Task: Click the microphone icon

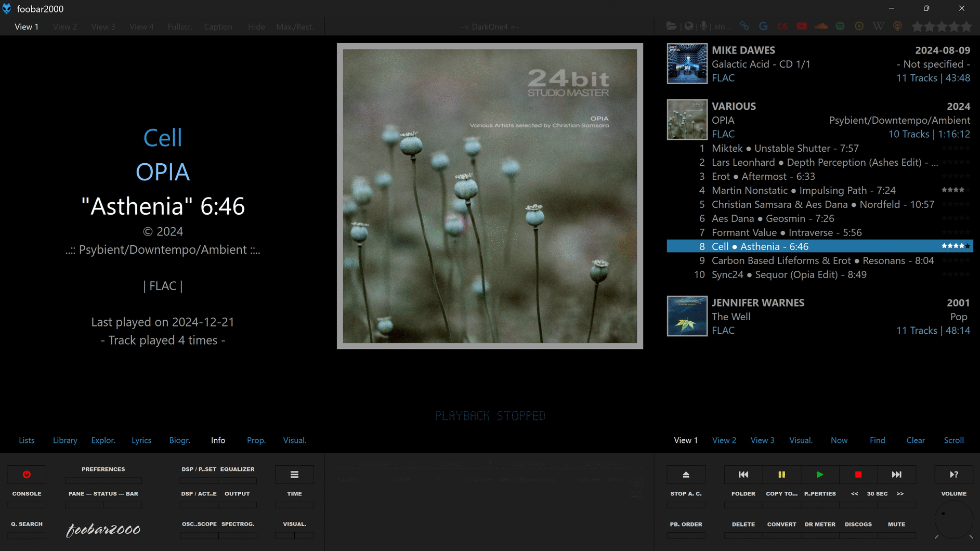Action: pyautogui.click(x=703, y=26)
